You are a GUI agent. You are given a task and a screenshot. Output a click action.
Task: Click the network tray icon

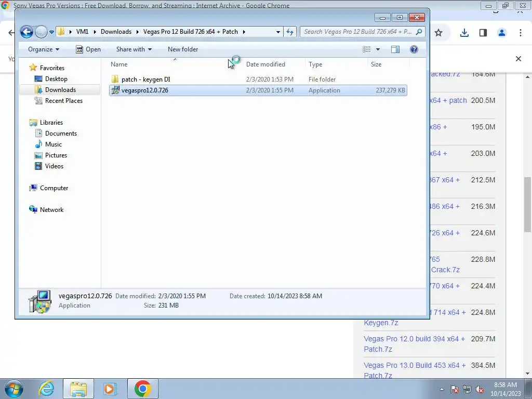coord(467,389)
